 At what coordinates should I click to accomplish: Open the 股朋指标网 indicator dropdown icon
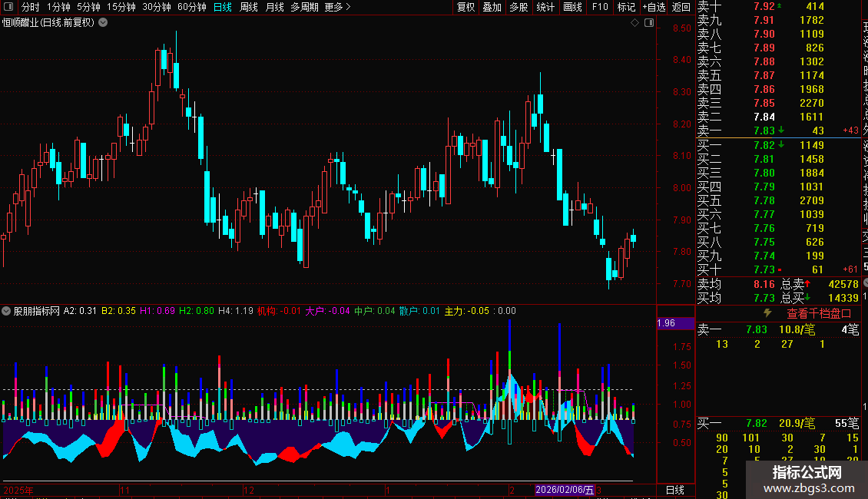[x=6, y=311]
